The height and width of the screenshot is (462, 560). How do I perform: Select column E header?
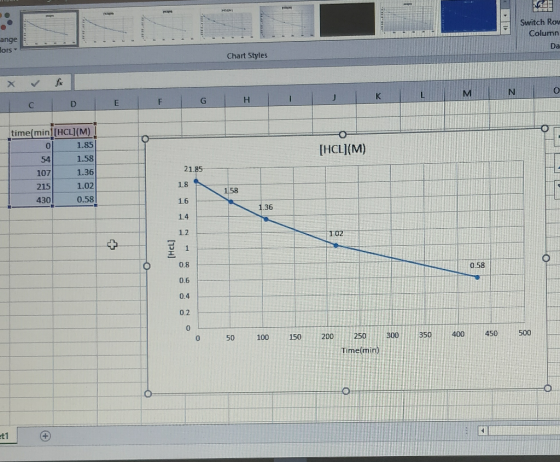(116, 103)
